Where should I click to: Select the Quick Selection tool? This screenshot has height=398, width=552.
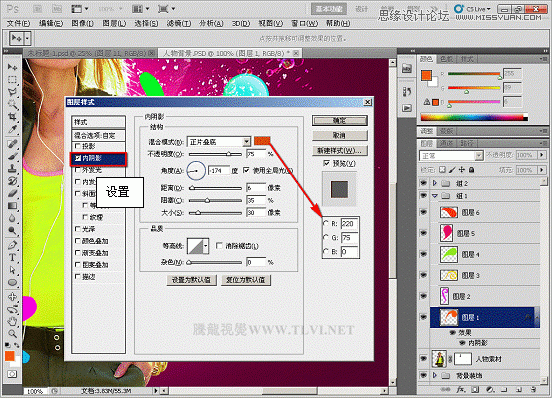tap(12, 104)
